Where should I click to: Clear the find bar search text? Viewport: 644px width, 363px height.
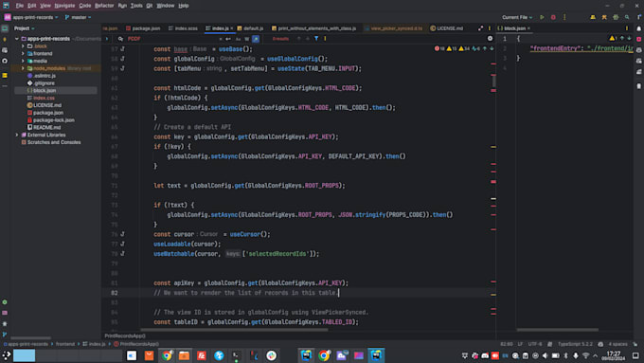click(x=221, y=39)
